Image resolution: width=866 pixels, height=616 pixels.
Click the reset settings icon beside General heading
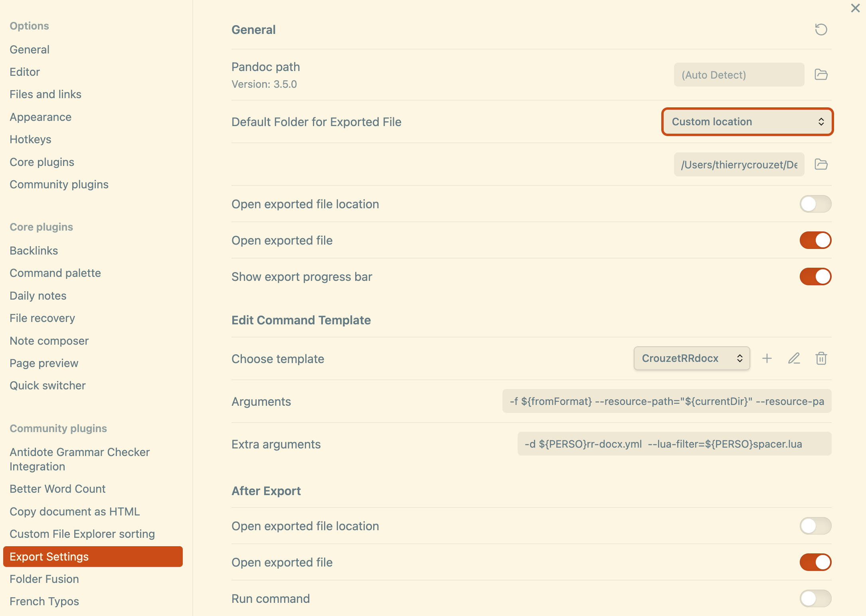pyautogui.click(x=821, y=30)
